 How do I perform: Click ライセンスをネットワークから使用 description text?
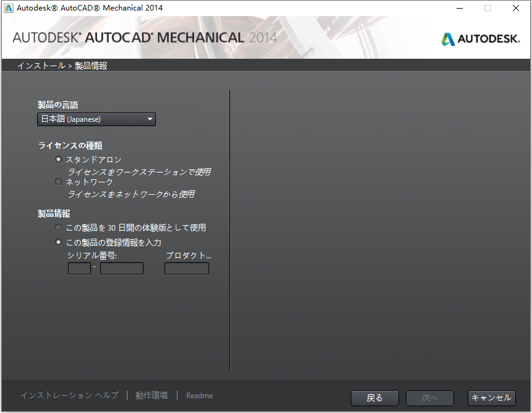(131, 194)
